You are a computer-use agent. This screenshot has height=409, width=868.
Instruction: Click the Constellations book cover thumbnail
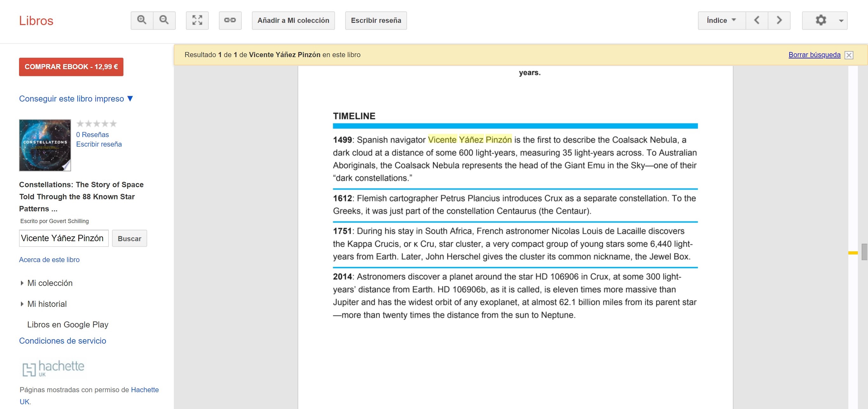click(x=45, y=145)
